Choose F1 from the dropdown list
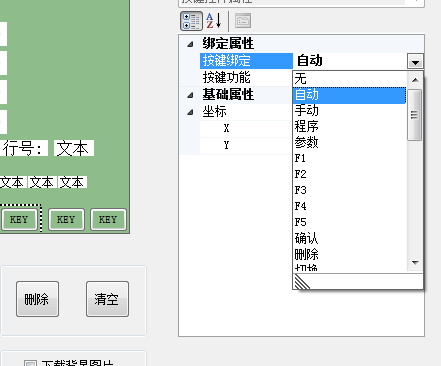 click(x=350, y=158)
